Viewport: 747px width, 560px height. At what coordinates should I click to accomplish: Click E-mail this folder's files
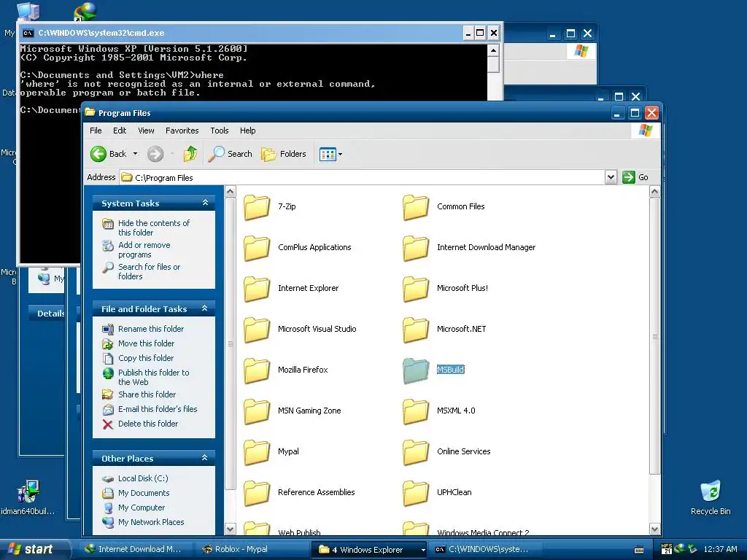point(158,409)
